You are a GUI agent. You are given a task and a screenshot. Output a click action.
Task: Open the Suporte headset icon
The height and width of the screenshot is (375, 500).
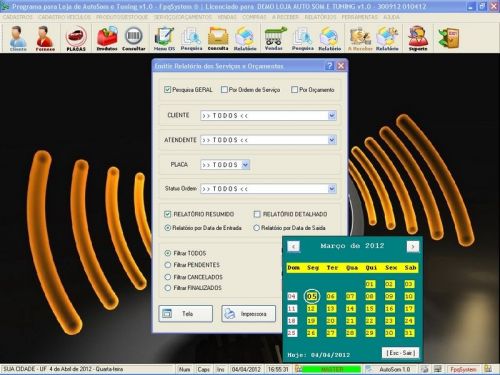click(x=418, y=38)
